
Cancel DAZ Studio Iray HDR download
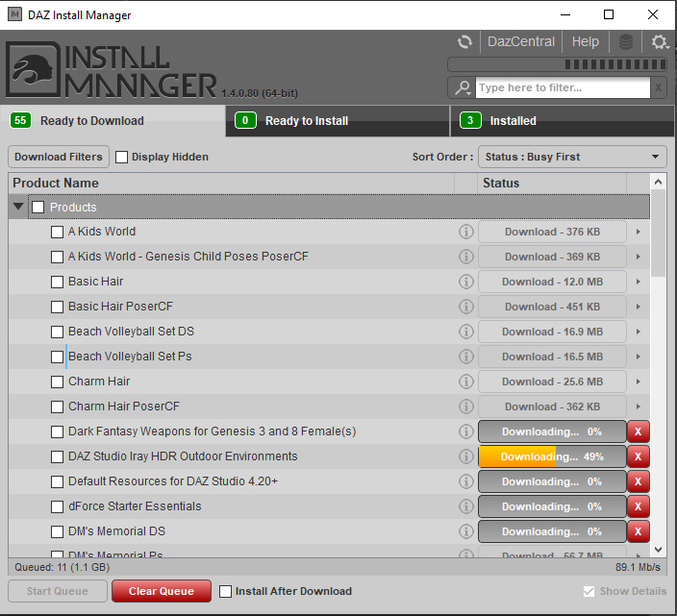coord(639,456)
